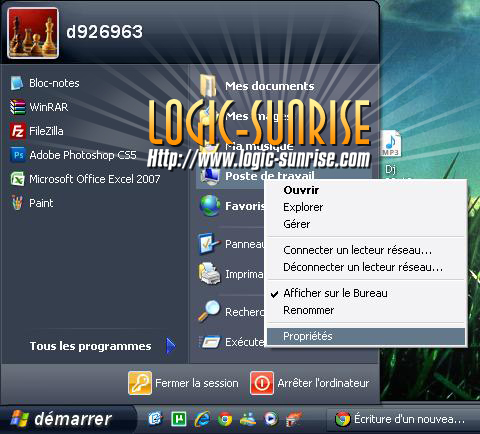Expand Tous les programmes arrow

pos(171,346)
